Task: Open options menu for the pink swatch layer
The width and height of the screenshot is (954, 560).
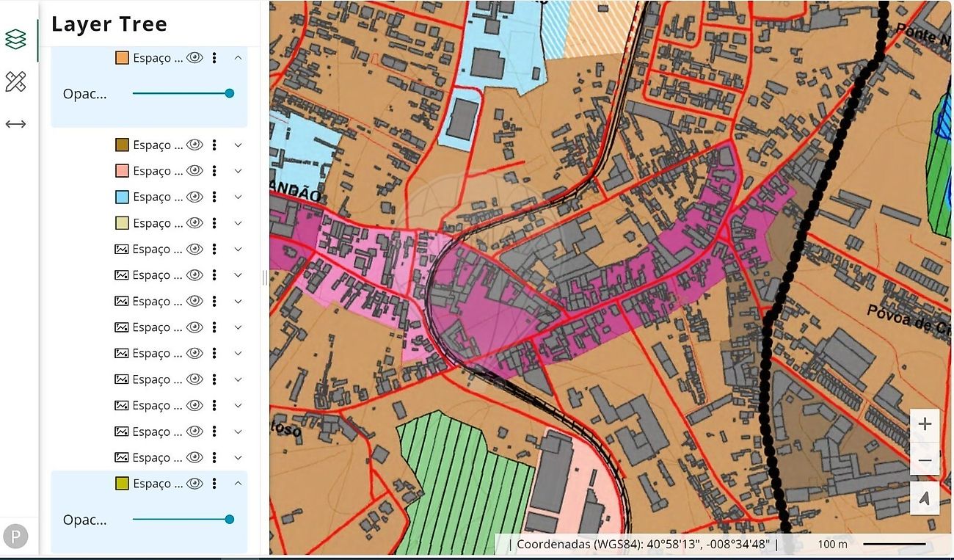Action: tap(214, 171)
